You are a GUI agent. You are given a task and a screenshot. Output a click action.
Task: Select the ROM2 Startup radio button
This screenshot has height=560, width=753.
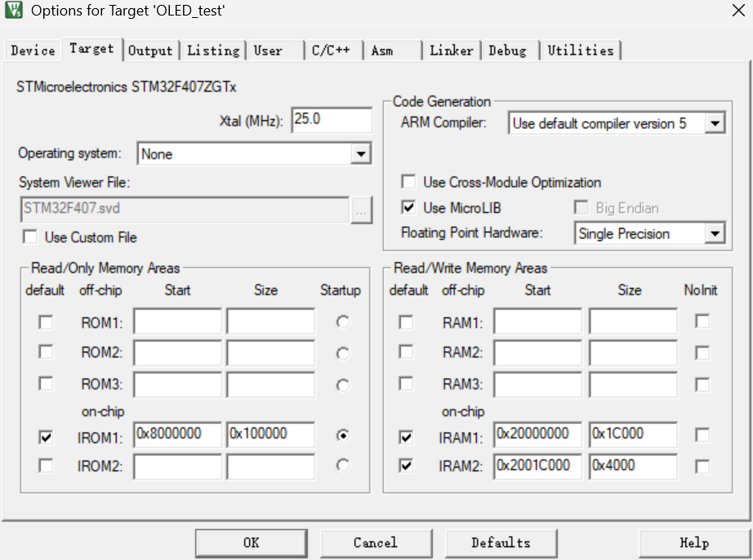click(342, 353)
